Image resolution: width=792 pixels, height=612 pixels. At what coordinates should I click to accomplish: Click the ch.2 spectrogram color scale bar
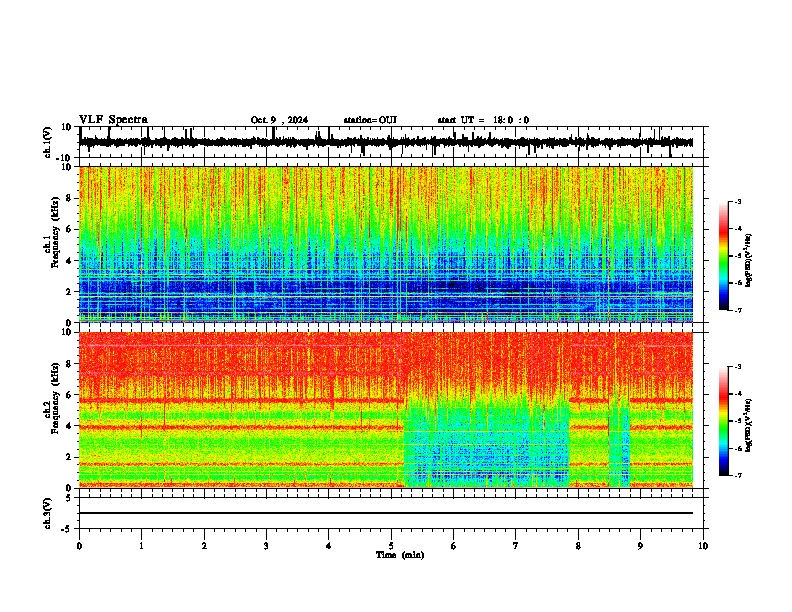[x=723, y=421]
